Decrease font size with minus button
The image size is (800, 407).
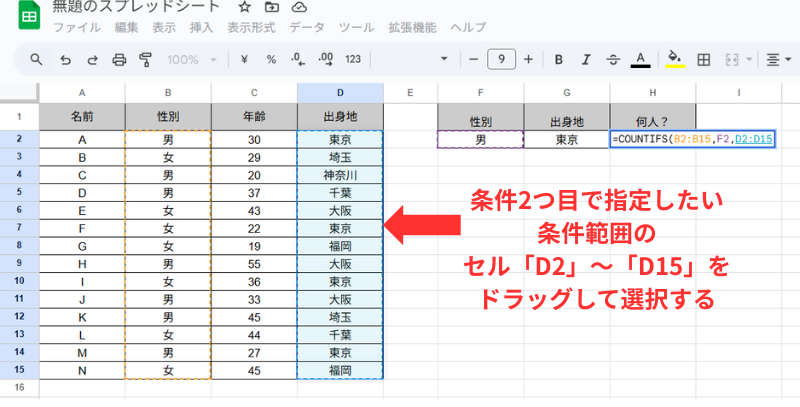(473, 60)
